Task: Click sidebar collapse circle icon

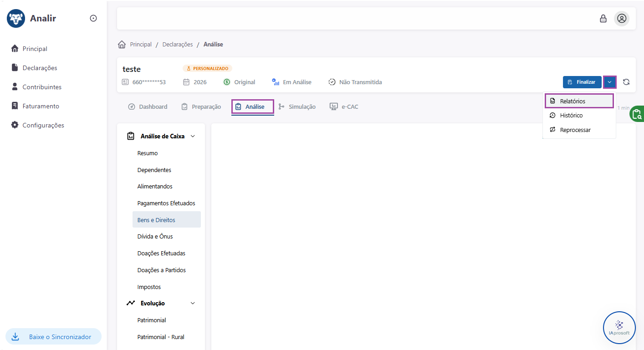Action: click(x=93, y=19)
